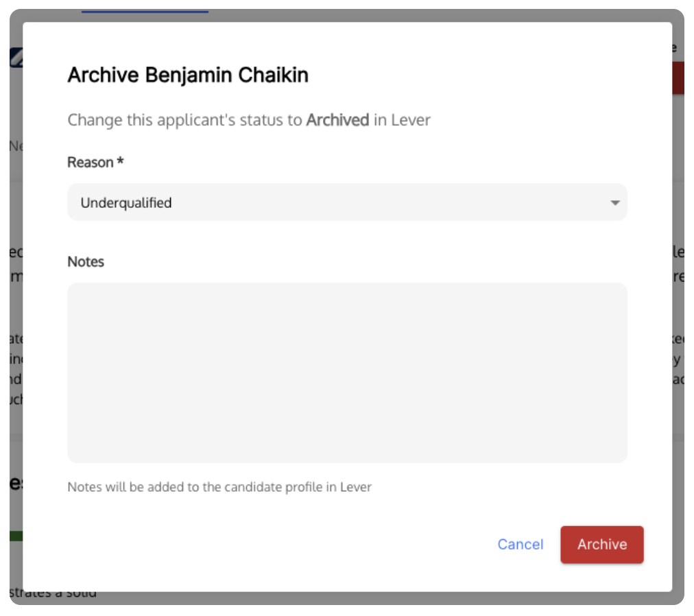The width and height of the screenshot is (694, 616).
Task: Click the 'Change this applicant's status' description text
Action: coord(249,120)
